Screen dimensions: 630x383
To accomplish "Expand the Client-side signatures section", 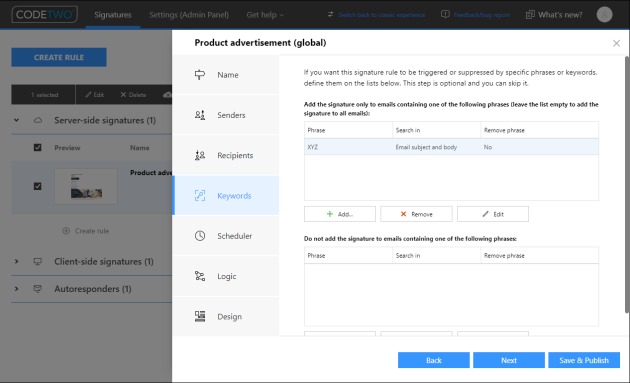I will 16,262.
